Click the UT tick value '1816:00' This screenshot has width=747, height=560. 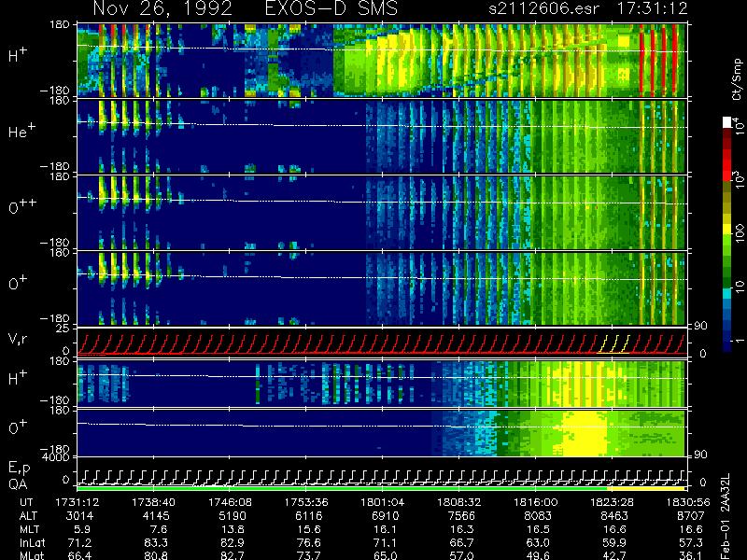click(x=535, y=502)
